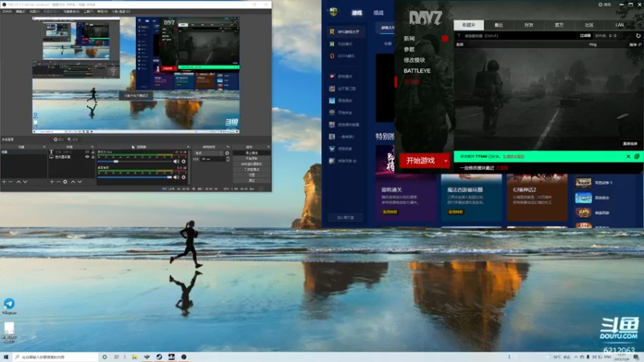Open the sources panel header menu arrow
The width and height of the screenshot is (644, 362).
92,147
